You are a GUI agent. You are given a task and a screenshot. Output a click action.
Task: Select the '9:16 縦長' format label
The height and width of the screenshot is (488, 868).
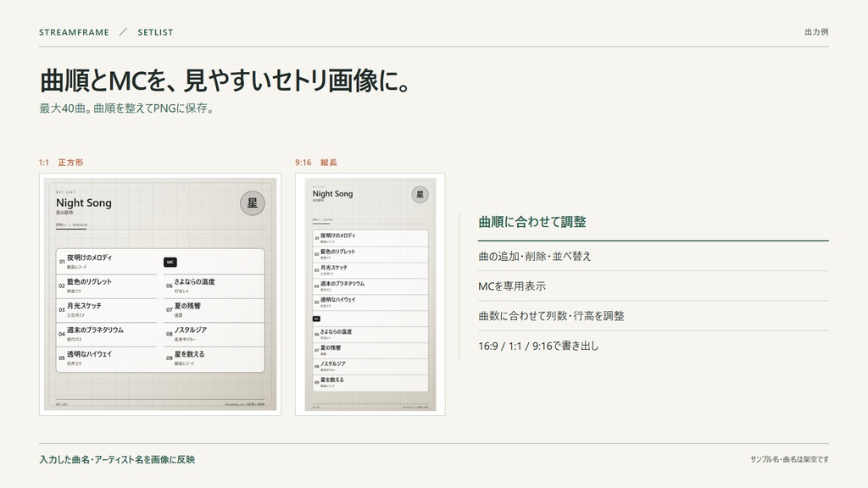tap(316, 162)
